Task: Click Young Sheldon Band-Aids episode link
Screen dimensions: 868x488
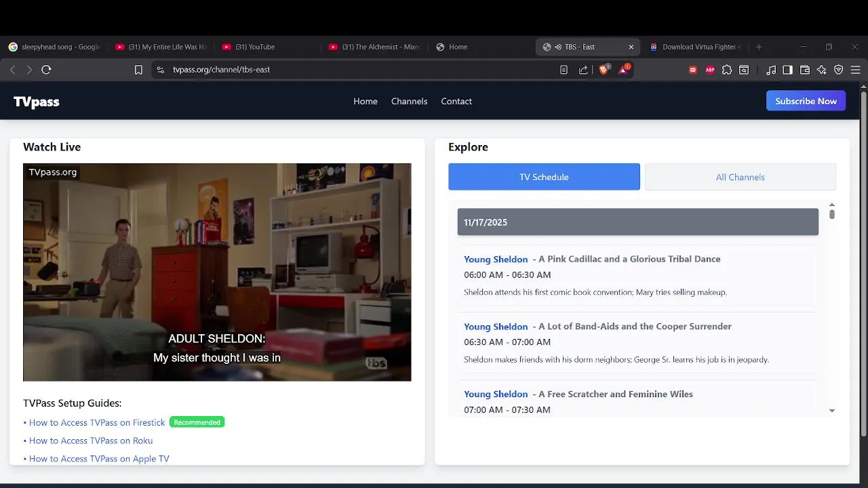Action: coord(496,326)
